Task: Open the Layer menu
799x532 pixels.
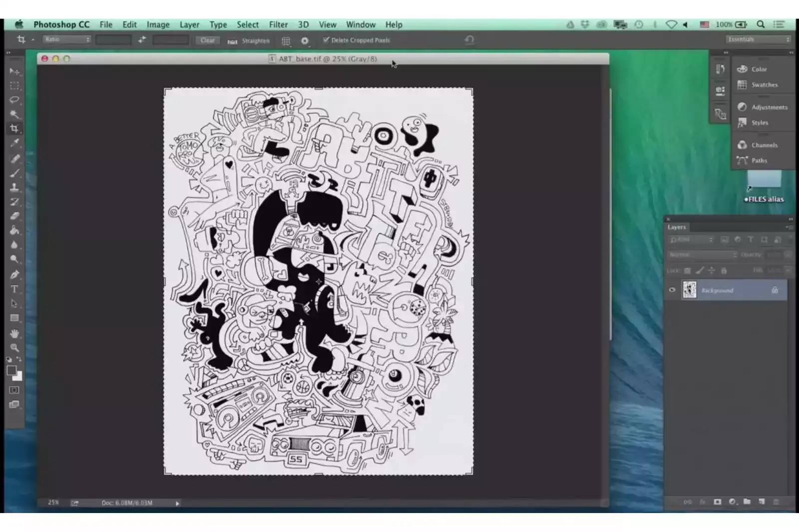Action: pos(189,24)
